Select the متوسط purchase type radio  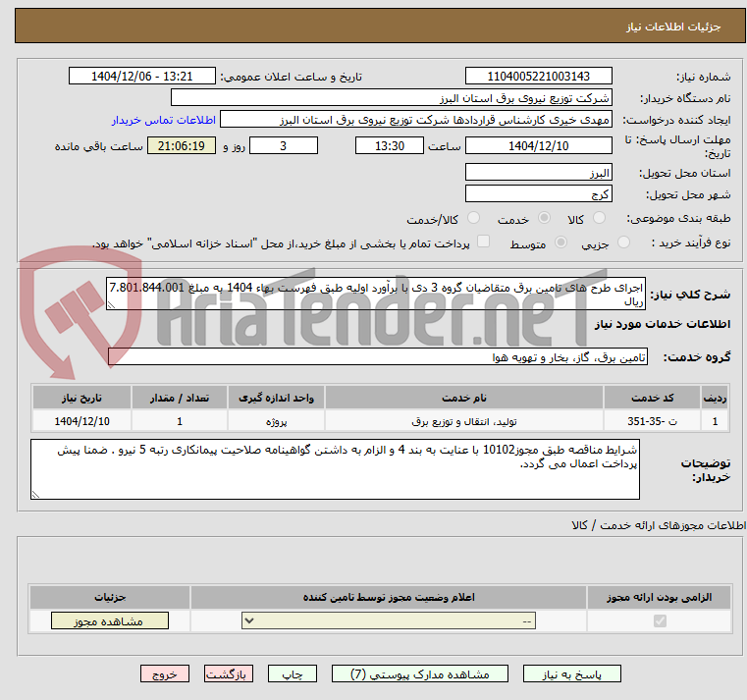tap(561, 242)
